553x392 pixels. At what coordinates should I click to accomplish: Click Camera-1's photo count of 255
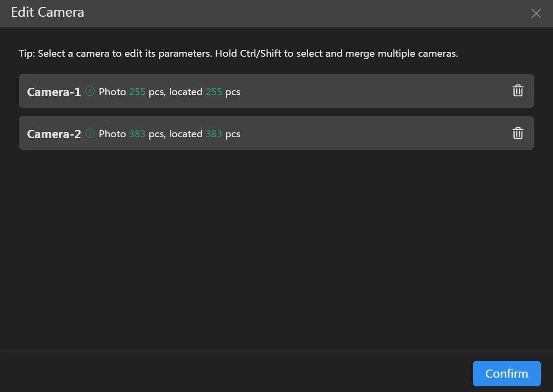pyautogui.click(x=137, y=92)
